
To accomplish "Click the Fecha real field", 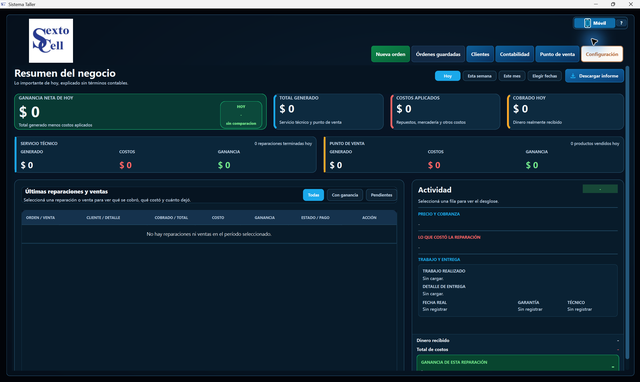I will pos(435,306).
